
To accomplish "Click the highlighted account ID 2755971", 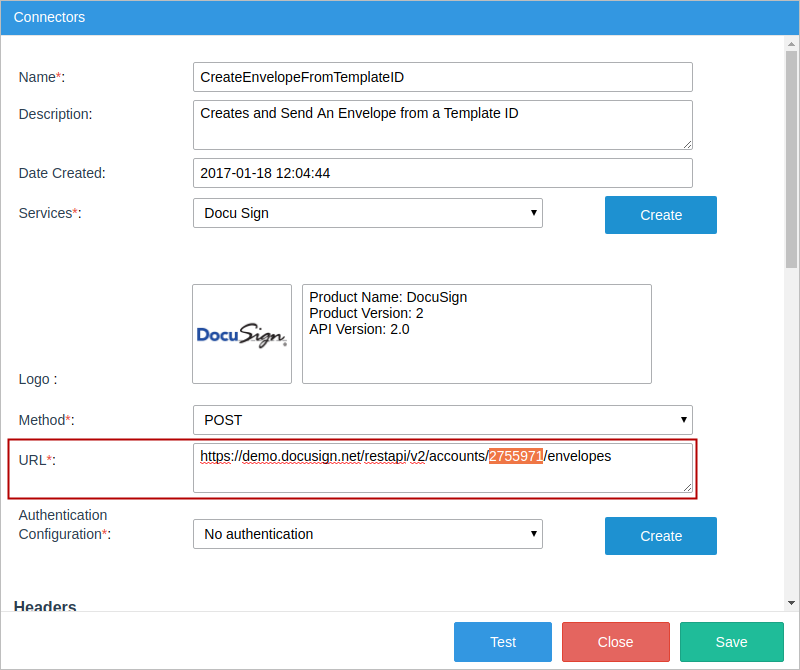I will click(515, 456).
